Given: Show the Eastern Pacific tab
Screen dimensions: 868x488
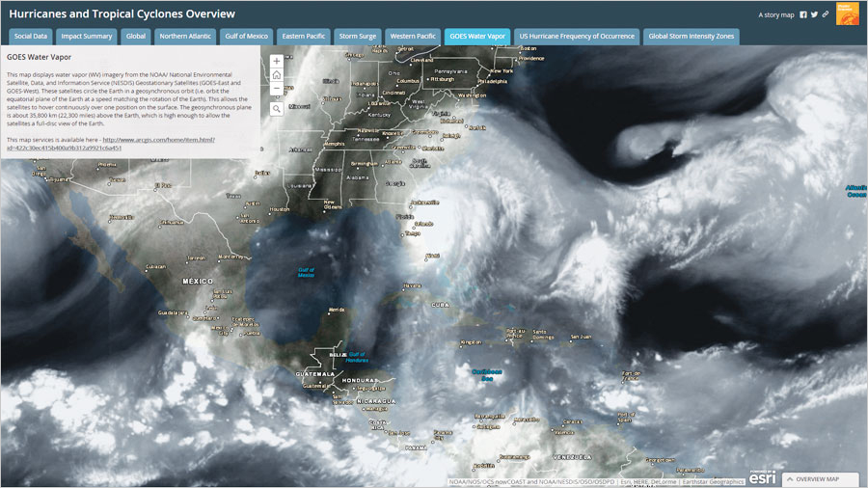Looking at the screenshot, I should (302, 37).
